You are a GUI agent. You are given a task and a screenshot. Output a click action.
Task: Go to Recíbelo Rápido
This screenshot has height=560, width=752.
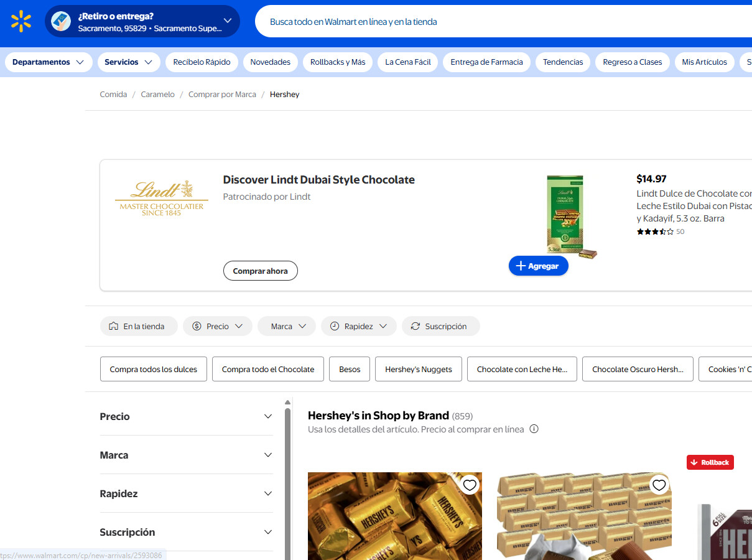click(202, 62)
